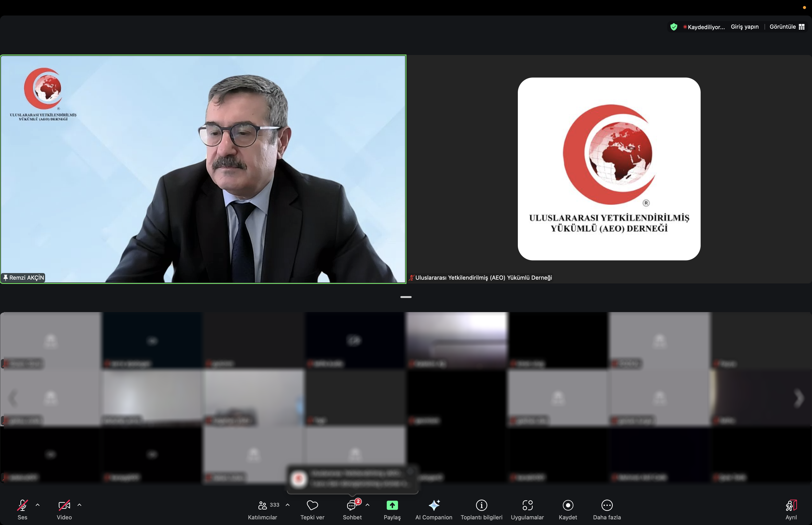
Task: Expand chevron beside Sohbet button
Action: (x=367, y=505)
